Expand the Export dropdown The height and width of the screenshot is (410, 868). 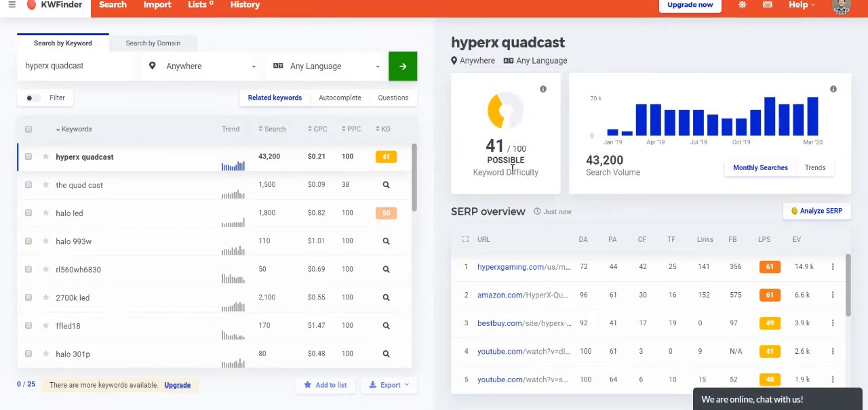click(x=389, y=385)
